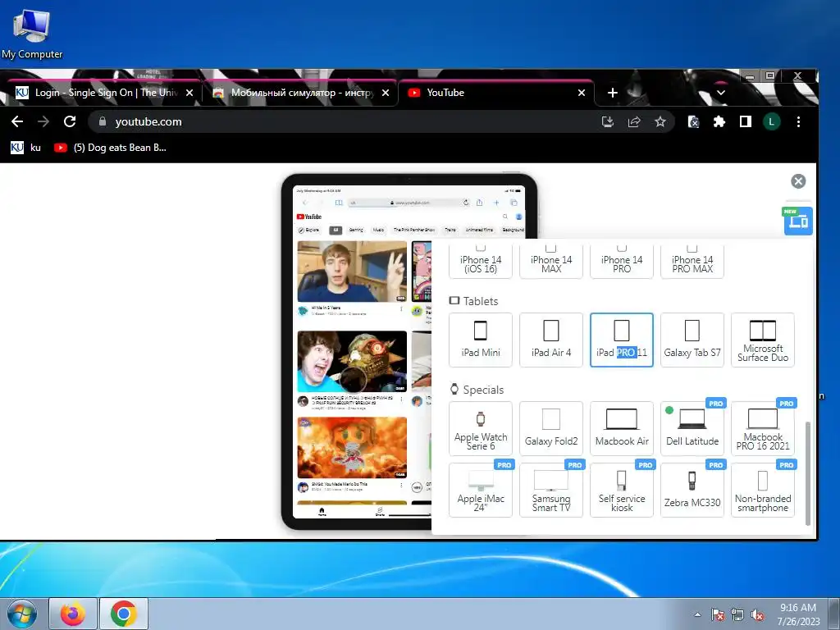Select Apple Watch Serie 6
Screen dimensions: 840x630
(481, 428)
